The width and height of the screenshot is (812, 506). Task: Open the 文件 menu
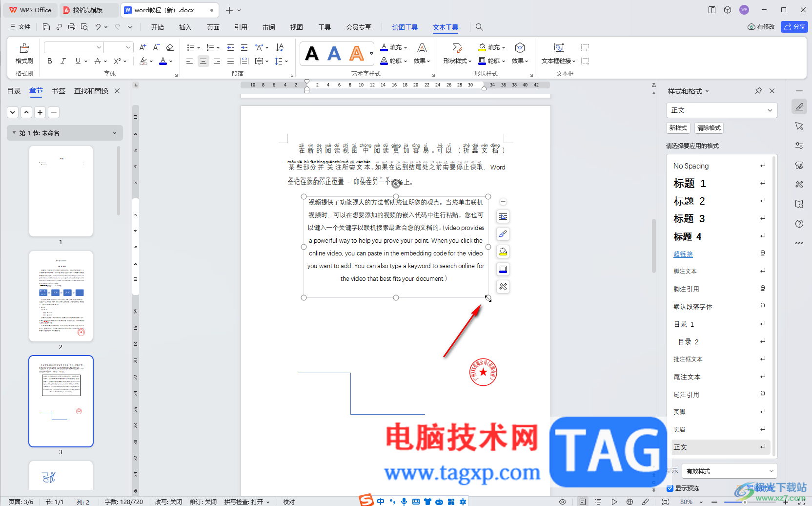pos(20,27)
